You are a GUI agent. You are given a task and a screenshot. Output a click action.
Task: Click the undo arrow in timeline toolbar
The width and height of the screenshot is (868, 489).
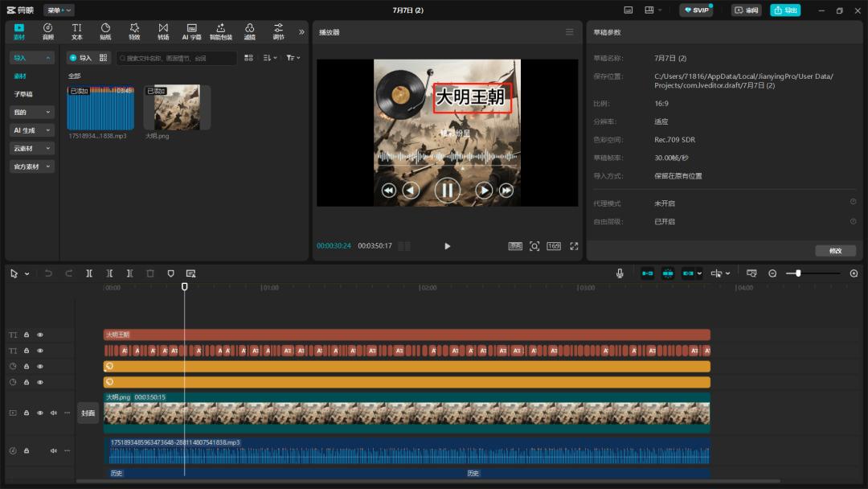point(48,273)
